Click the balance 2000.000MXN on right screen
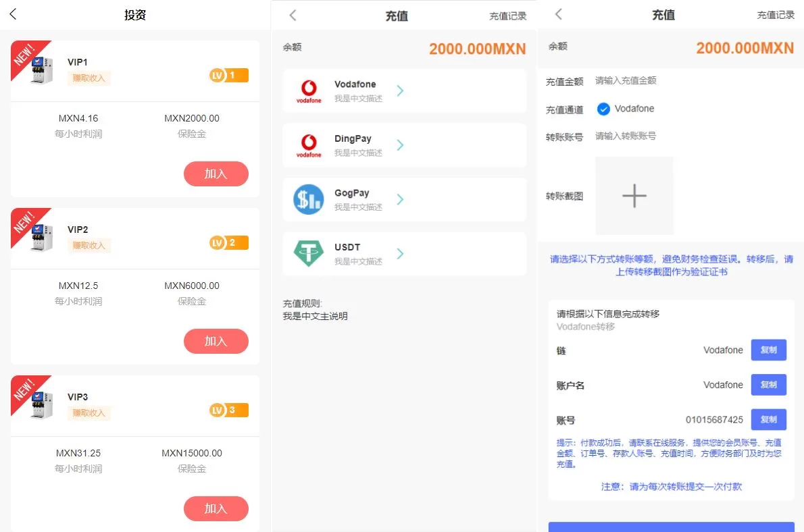 pos(745,48)
